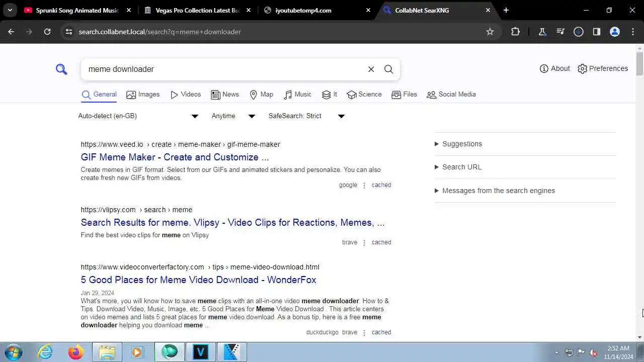
Task: Launch Firefox from taskbar
Action: pyautogui.click(x=76, y=352)
